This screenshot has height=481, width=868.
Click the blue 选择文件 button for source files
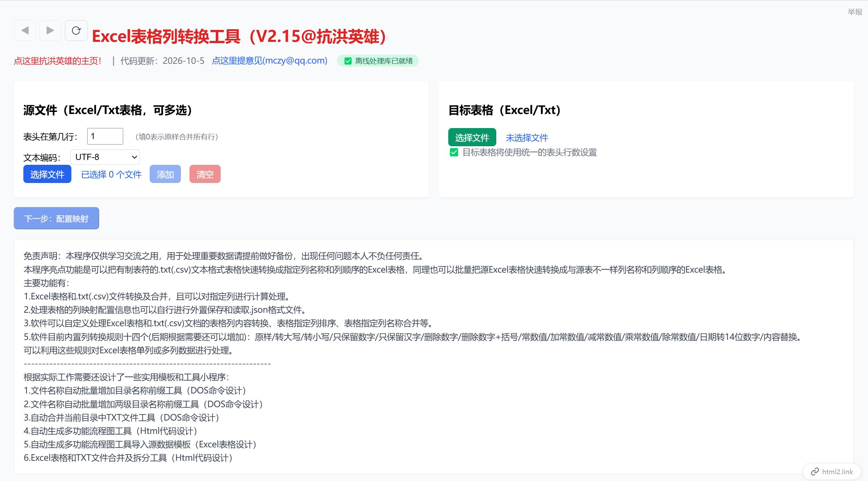point(47,174)
